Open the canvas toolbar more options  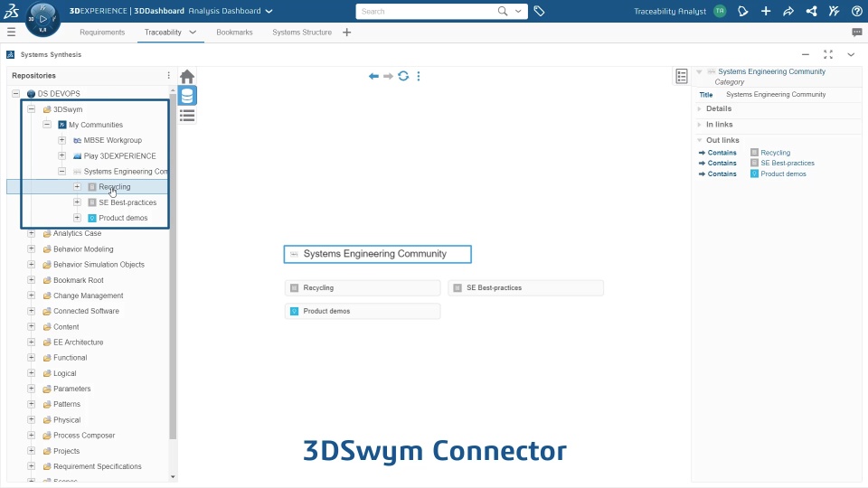[x=419, y=76]
